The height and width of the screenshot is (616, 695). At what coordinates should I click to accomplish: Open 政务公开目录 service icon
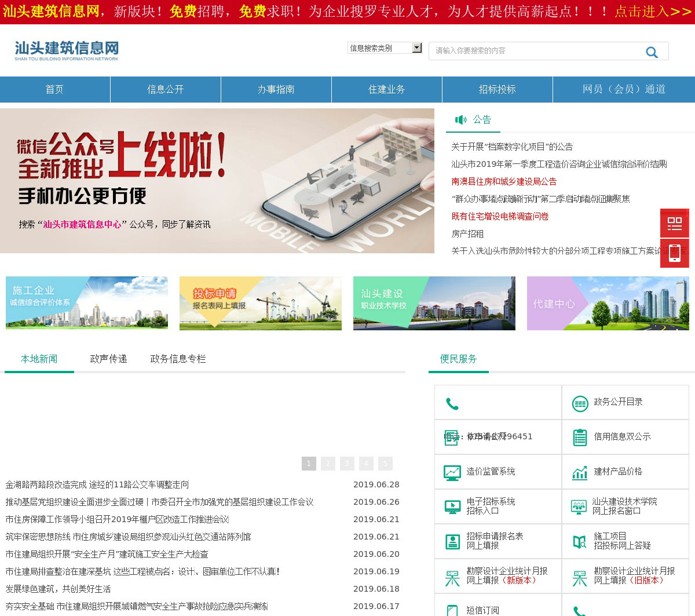point(580,403)
